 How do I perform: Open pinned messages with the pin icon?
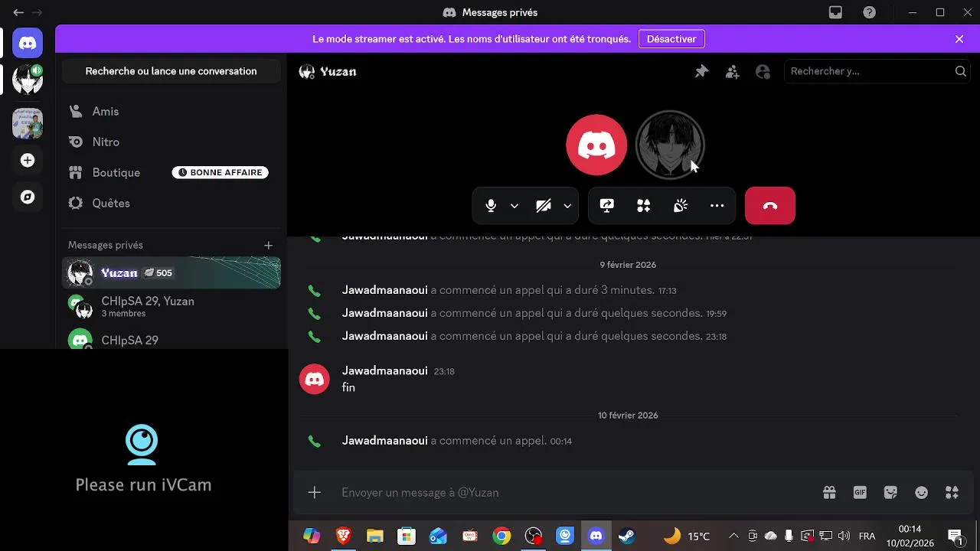[x=701, y=71]
